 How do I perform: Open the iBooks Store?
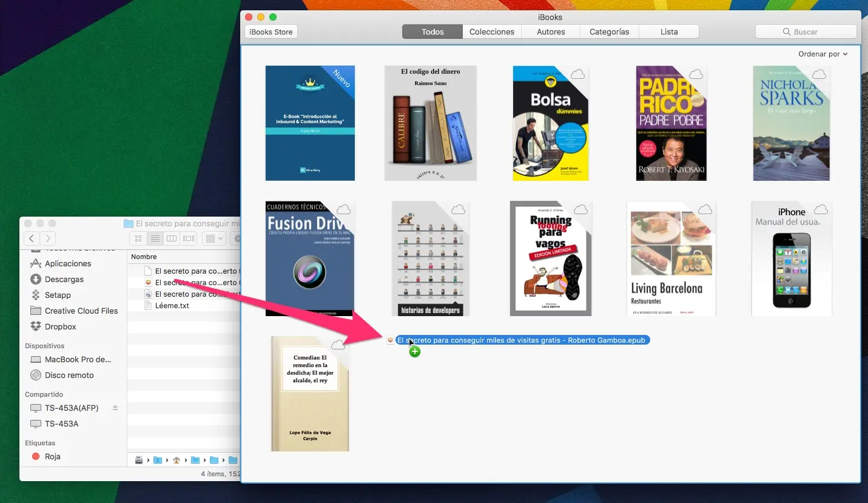pos(271,32)
